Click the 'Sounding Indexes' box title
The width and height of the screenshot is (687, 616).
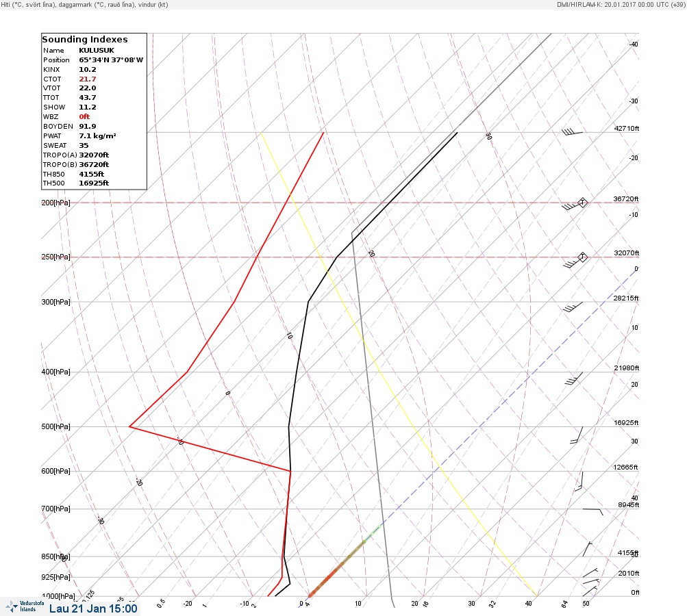point(84,40)
